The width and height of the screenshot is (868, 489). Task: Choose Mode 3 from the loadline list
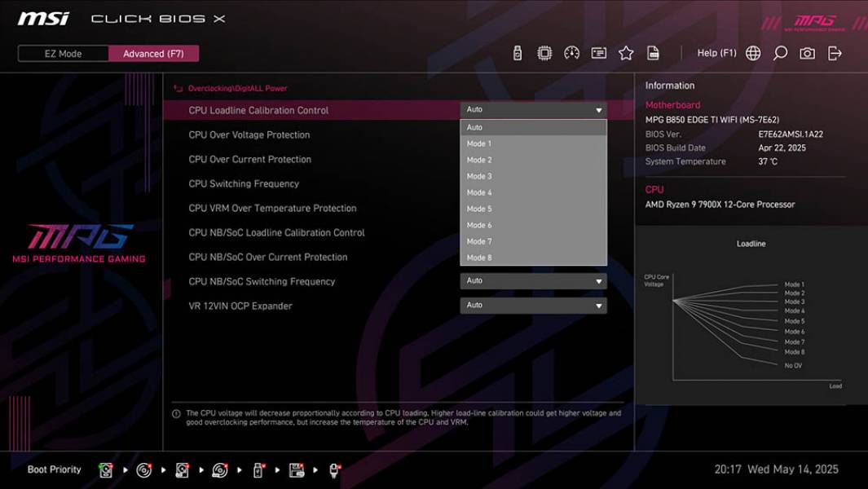pyautogui.click(x=533, y=176)
